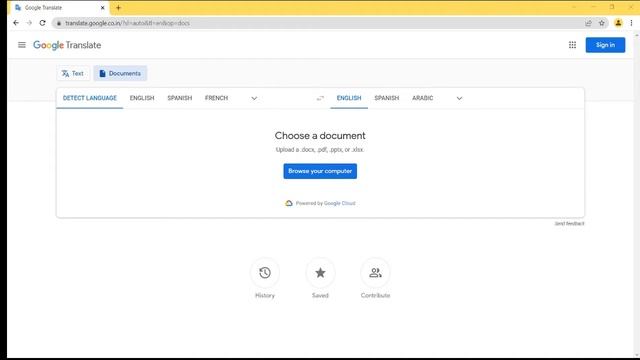The height and width of the screenshot is (360, 640).
Task: Click the Sign in button
Action: pos(605,45)
